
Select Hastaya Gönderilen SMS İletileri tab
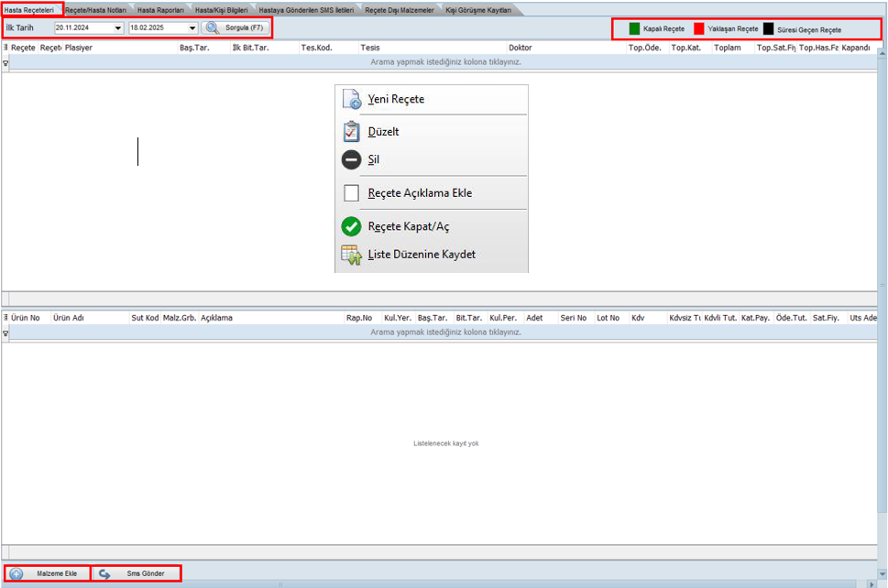[x=305, y=9]
